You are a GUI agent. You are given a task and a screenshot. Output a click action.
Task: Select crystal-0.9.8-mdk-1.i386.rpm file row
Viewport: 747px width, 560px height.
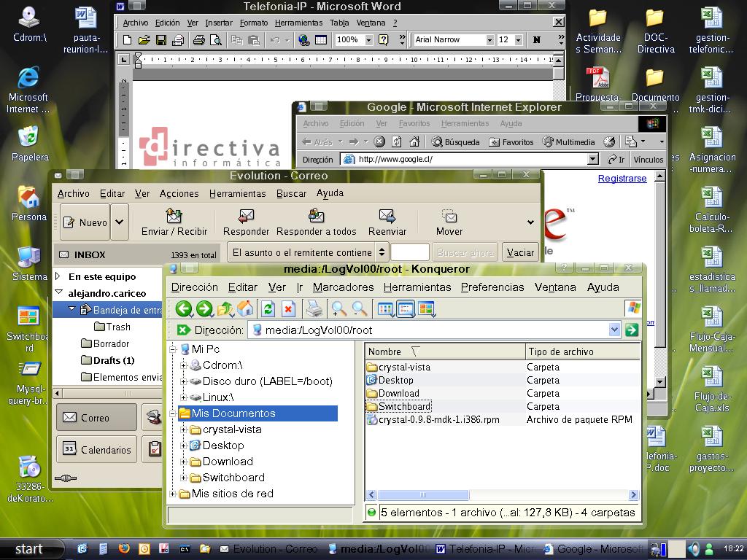click(503, 419)
